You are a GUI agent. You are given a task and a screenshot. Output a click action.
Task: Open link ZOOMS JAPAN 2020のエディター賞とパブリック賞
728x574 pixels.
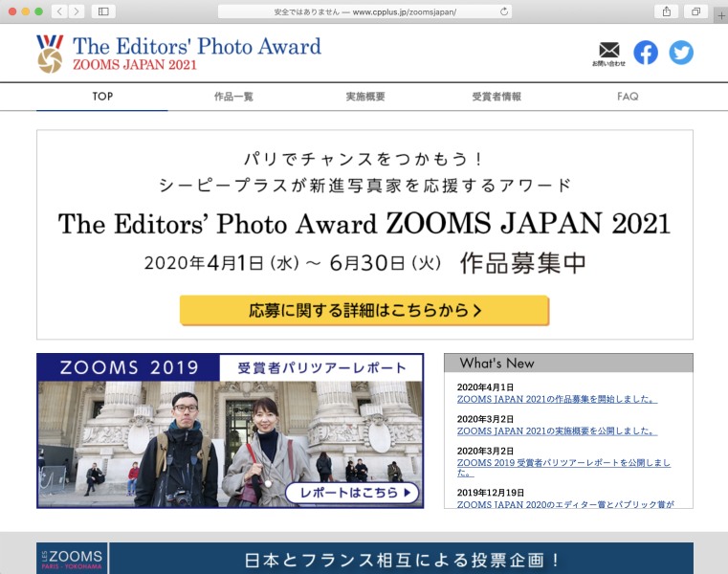565,504
